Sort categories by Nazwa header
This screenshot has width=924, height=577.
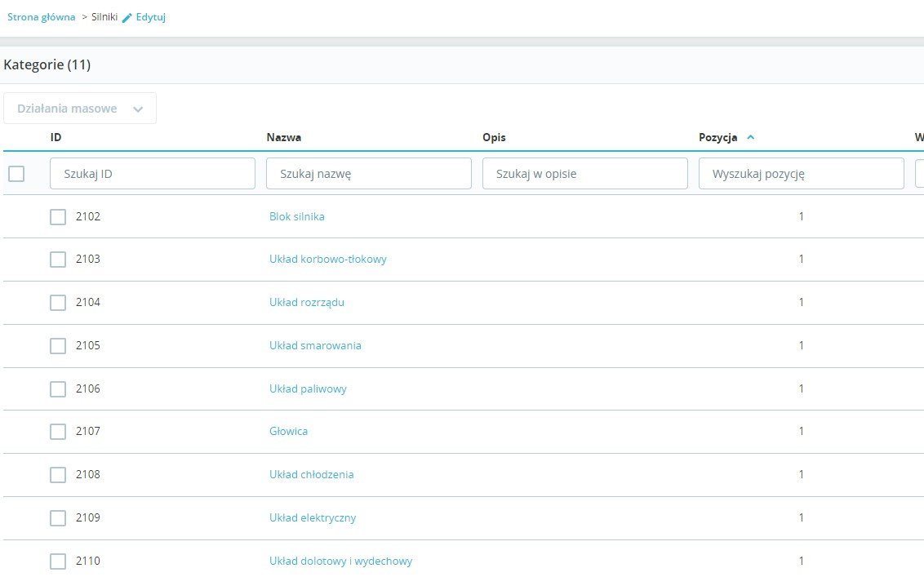coord(284,137)
